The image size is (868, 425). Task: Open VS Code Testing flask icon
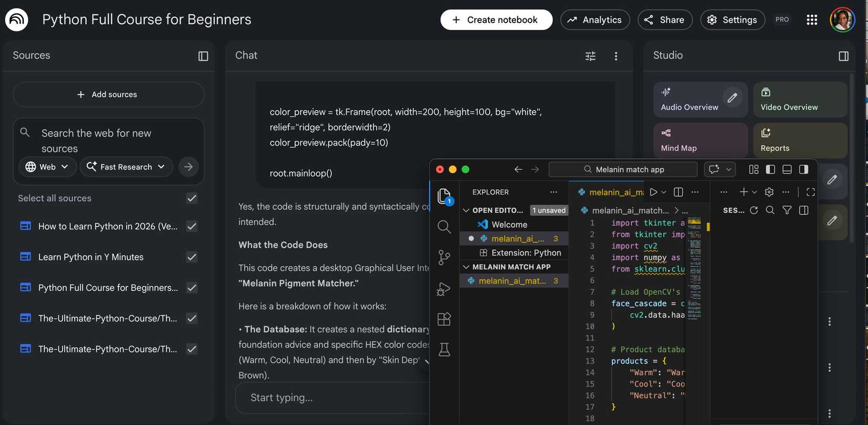click(x=444, y=350)
